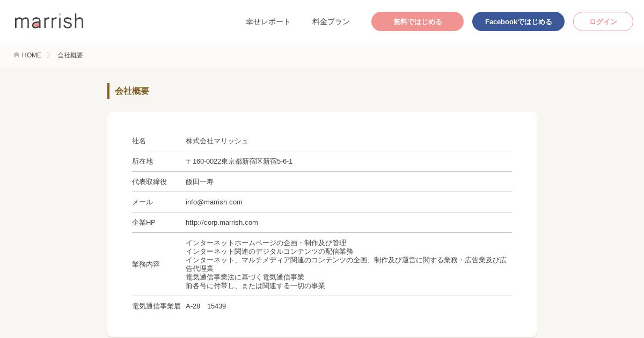
Task: Click the home icon in breadcrumb
Action: coord(17,55)
